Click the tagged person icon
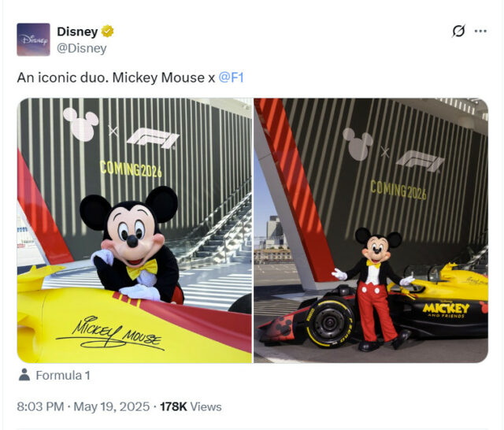The width and height of the screenshot is (504, 430). click(24, 375)
